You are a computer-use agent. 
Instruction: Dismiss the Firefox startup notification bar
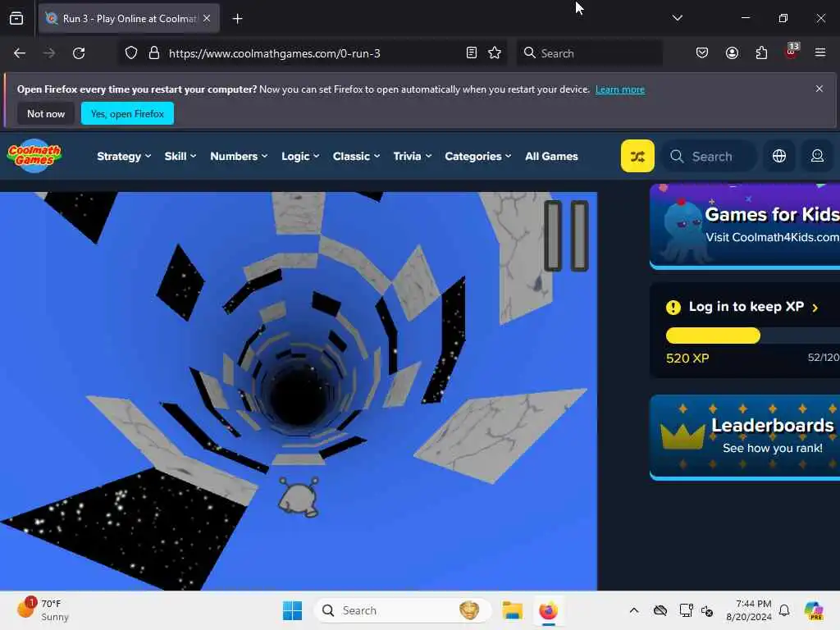819,89
